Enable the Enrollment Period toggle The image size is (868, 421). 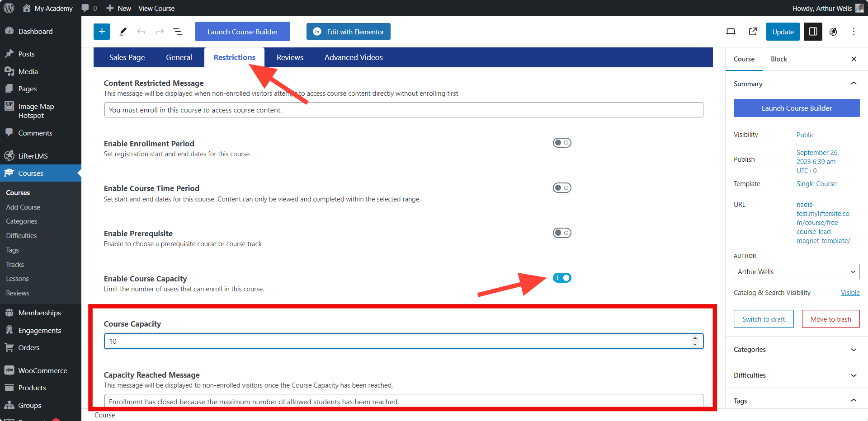coord(562,143)
